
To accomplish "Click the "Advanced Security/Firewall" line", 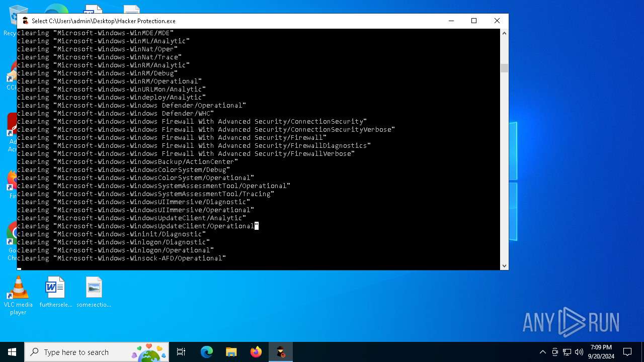I will tap(172, 138).
